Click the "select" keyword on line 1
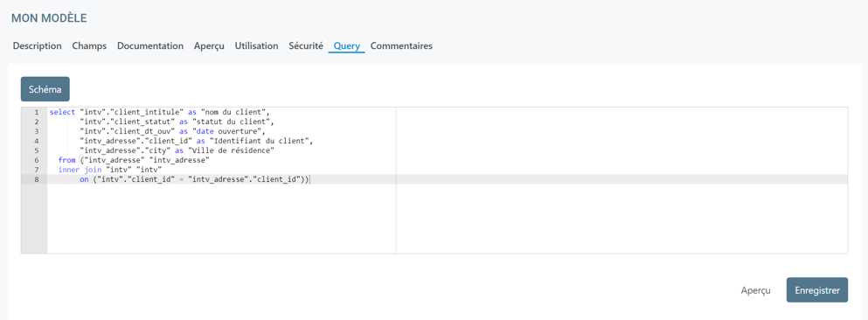This screenshot has height=320, width=868. click(62, 112)
